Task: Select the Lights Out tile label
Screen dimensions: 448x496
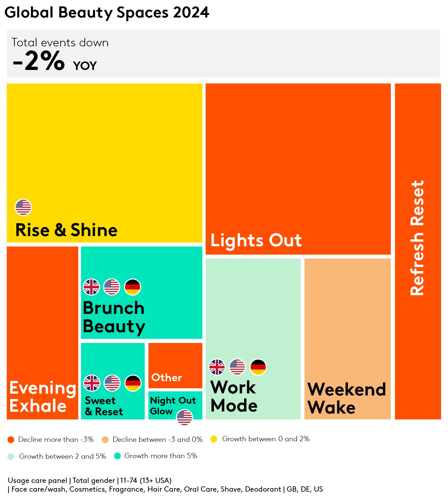Action: (256, 241)
